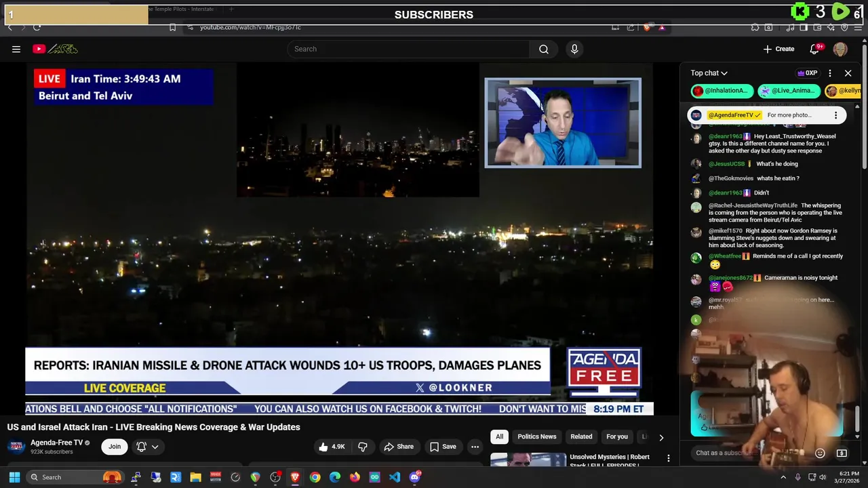The height and width of the screenshot is (488, 868).
Task: Show hidden system tray icons chevron
Action: pyautogui.click(x=782, y=477)
